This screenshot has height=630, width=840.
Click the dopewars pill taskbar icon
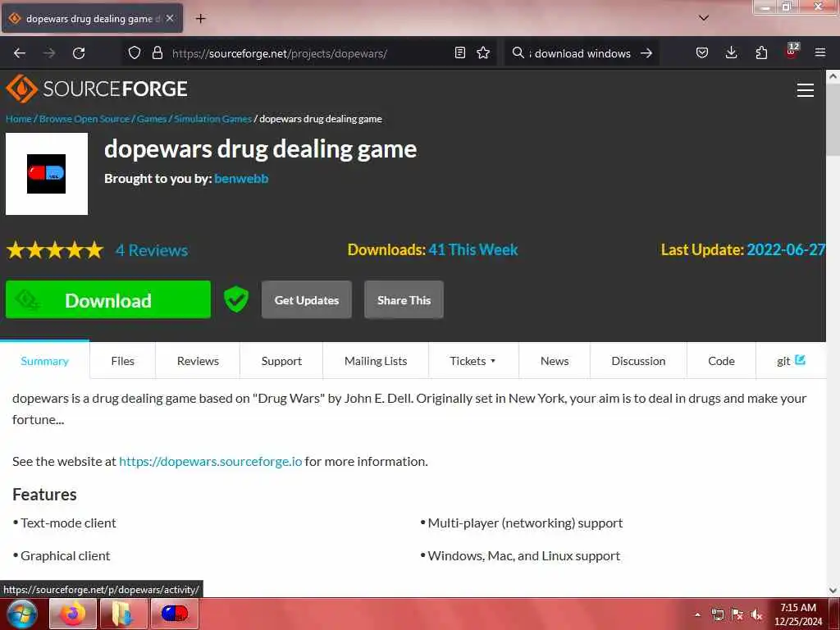pyautogui.click(x=174, y=614)
